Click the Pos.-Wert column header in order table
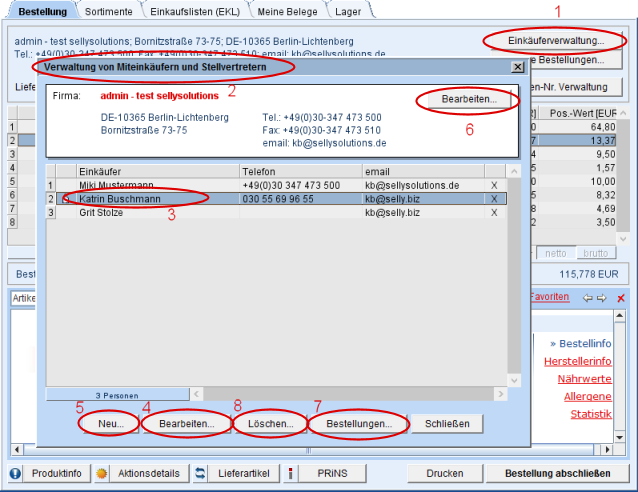The width and height of the screenshot is (638, 492). coord(579,113)
